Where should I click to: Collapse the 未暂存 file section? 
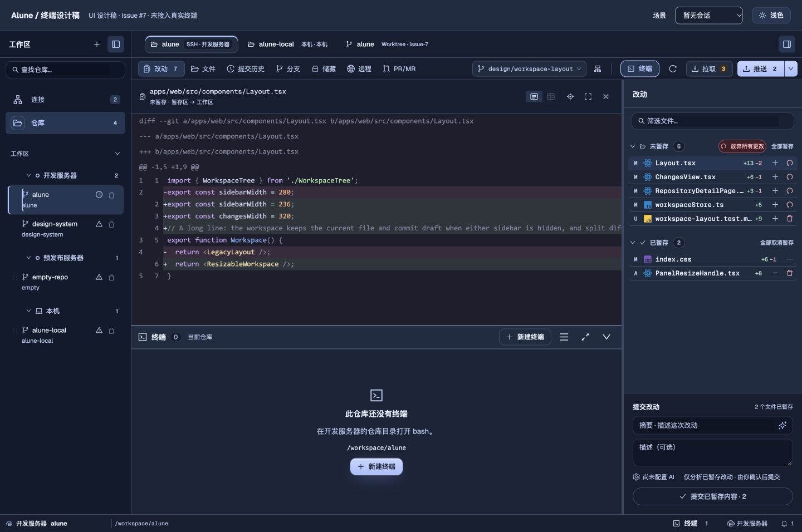tap(633, 146)
